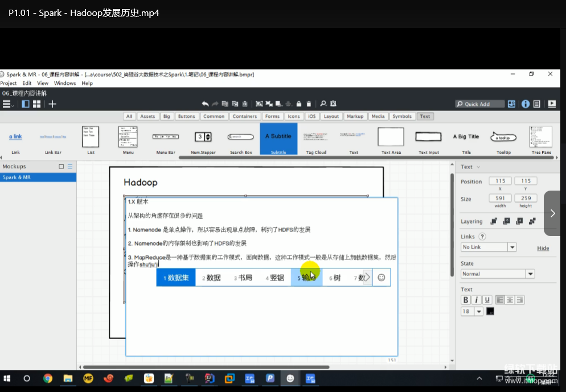Click the Bring Forward layering icon
The width and height of the screenshot is (566, 392).
click(x=507, y=221)
